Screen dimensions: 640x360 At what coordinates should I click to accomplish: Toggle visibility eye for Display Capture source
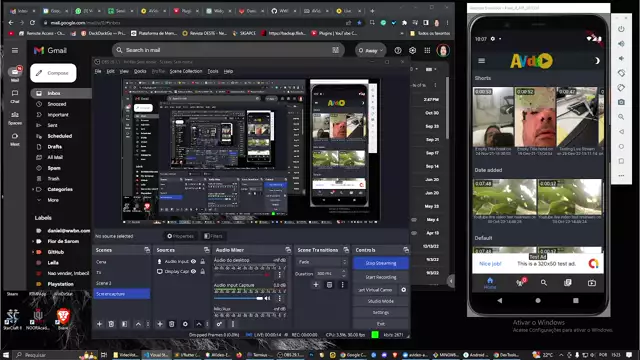click(x=193, y=271)
